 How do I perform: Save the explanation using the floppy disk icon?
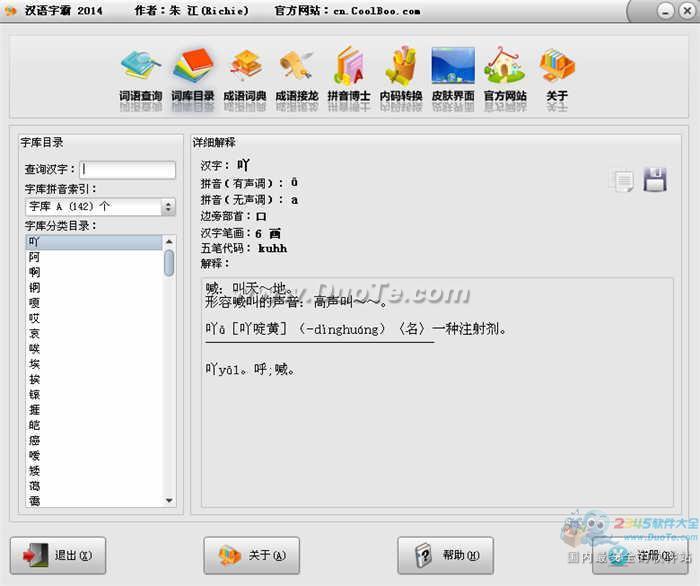pyautogui.click(x=655, y=180)
